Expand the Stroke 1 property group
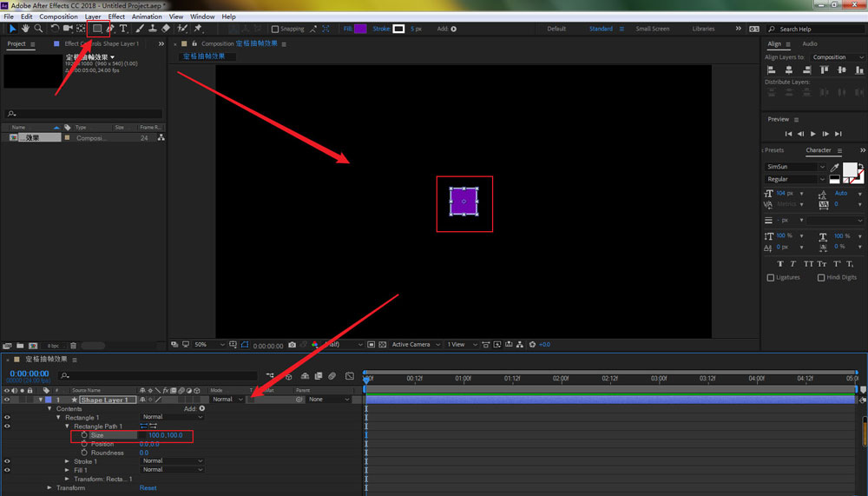 coord(68,461)
